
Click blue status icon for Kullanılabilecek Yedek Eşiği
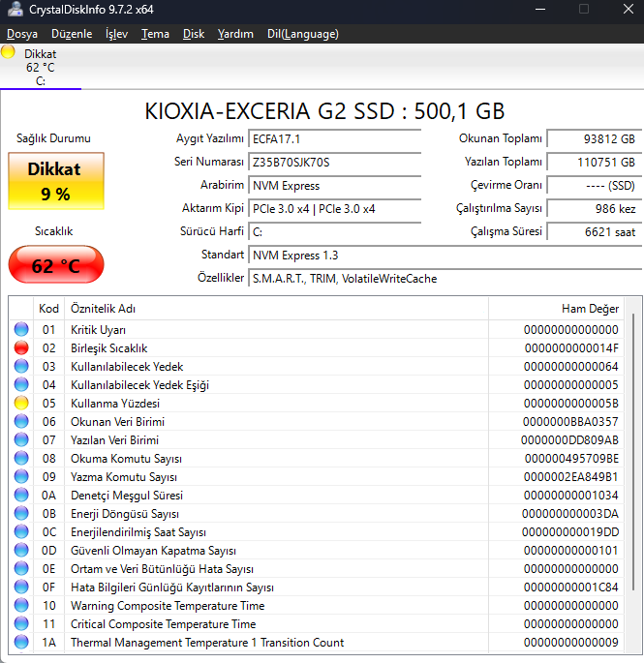click(21, 385)
